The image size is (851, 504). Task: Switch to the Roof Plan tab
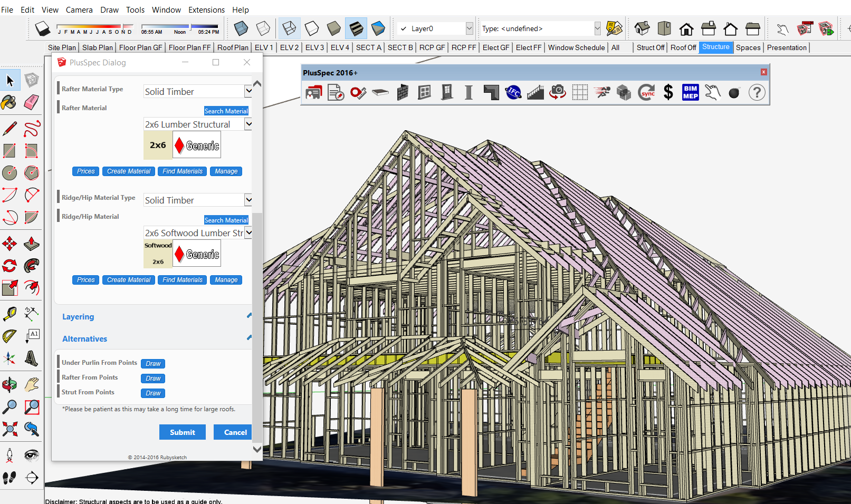point(233,47)
